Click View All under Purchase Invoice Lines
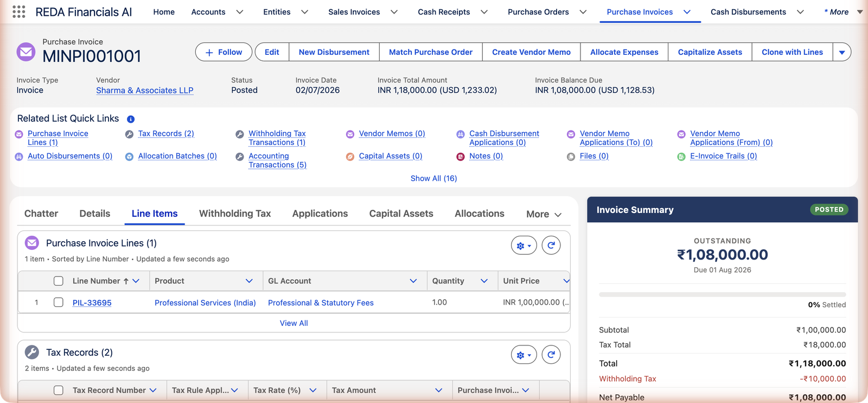 (x=293, y=323)
